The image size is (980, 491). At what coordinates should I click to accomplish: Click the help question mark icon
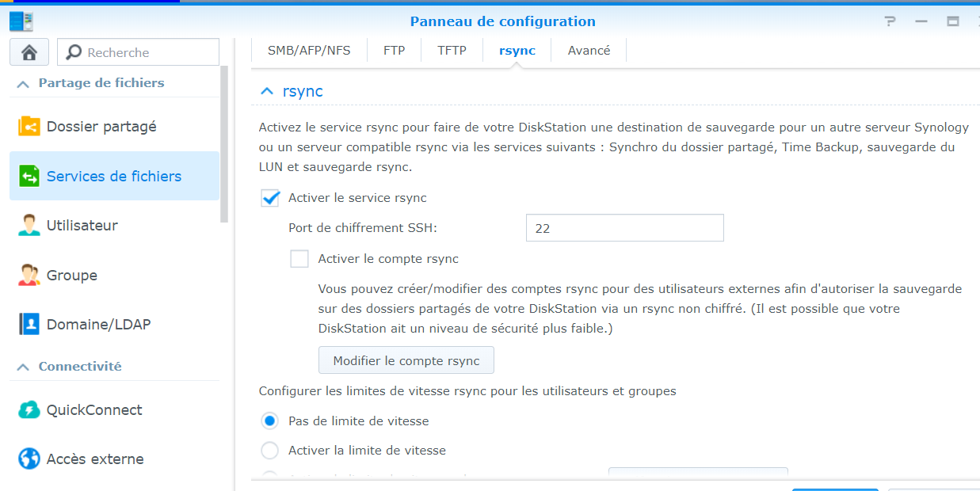(x=890, y=21)
